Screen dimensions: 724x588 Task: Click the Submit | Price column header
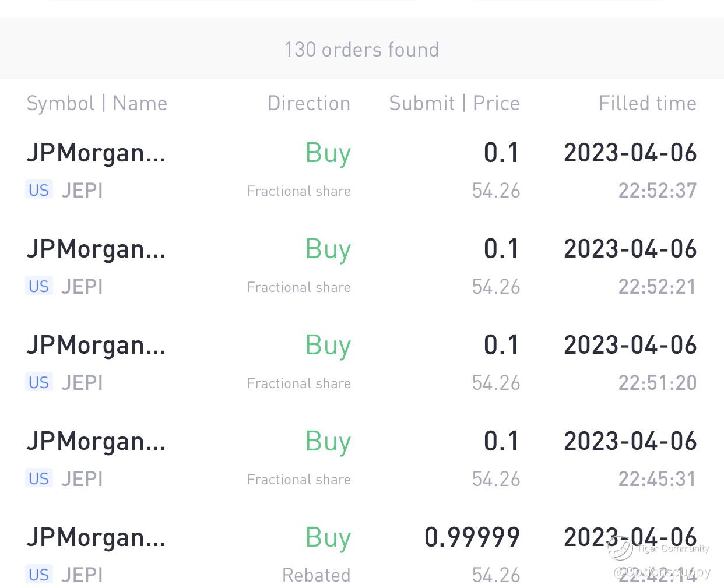(455, 103)
